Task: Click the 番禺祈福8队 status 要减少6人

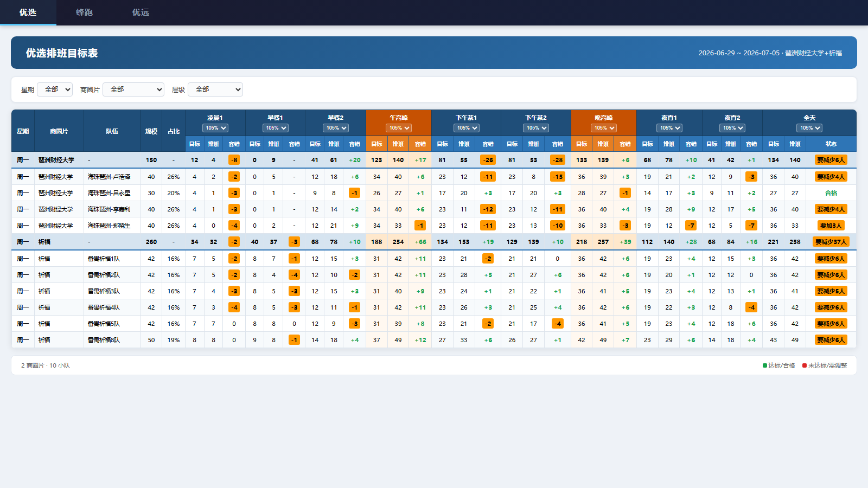Action: click(831, 340)
